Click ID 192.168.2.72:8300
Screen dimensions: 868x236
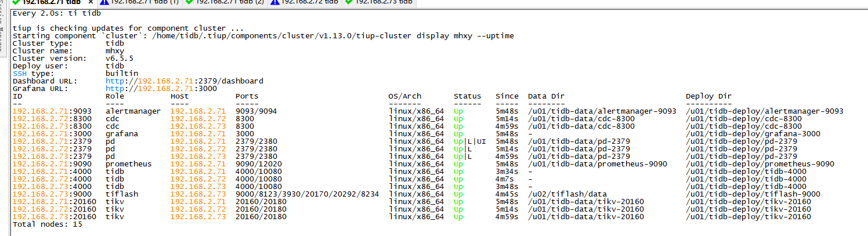click(x=52, y=119)
